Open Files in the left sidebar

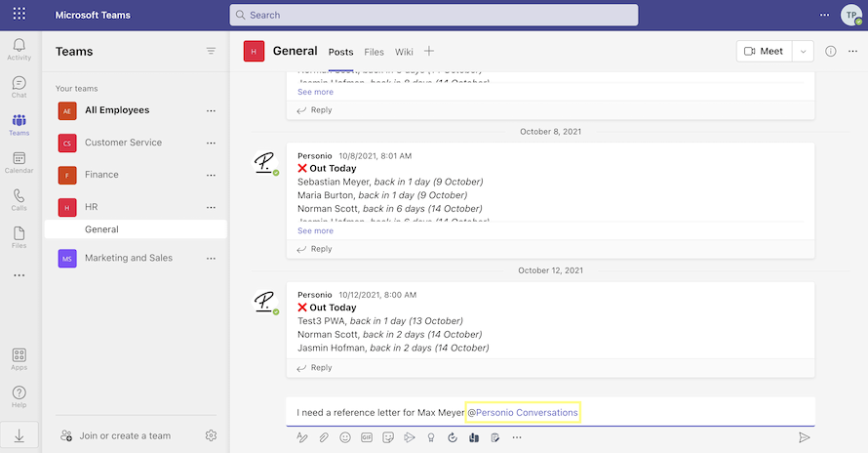19,237
